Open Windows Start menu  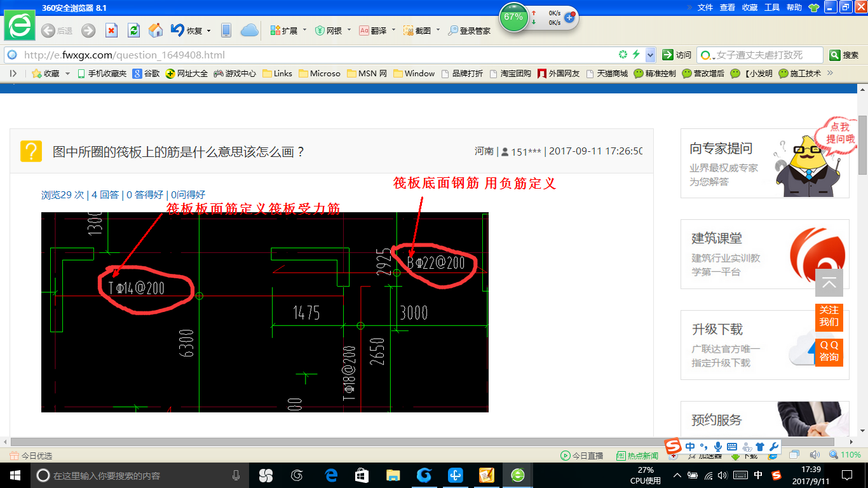(15, 475)
